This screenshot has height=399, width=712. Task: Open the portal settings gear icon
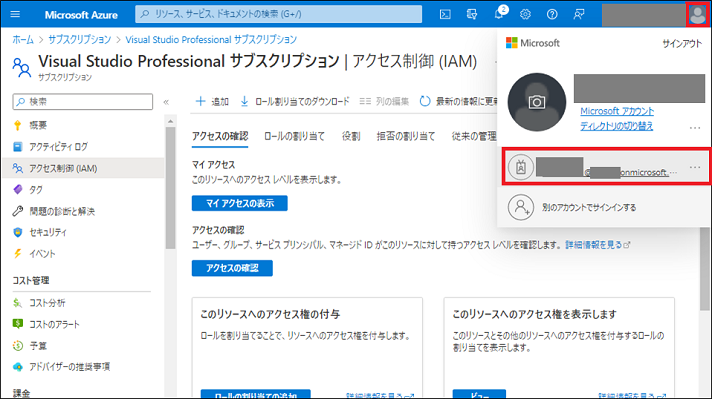(525, 14)
